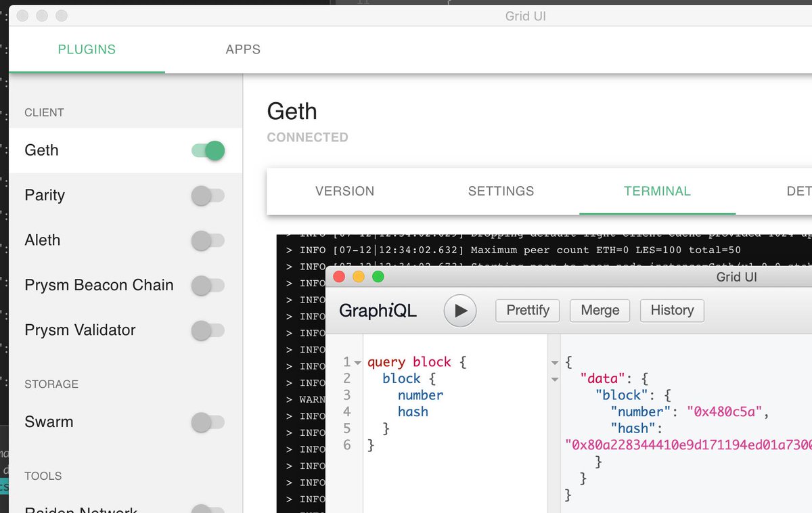Enable the Aleth client toggle
The width and height of the screenshot is (812, 513).
(208, 240)
